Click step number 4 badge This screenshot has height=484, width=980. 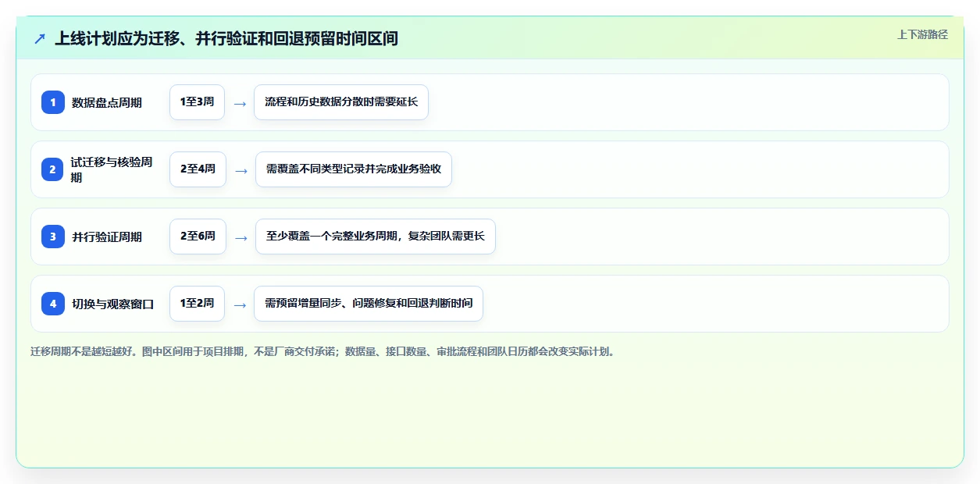click(53, 304)
